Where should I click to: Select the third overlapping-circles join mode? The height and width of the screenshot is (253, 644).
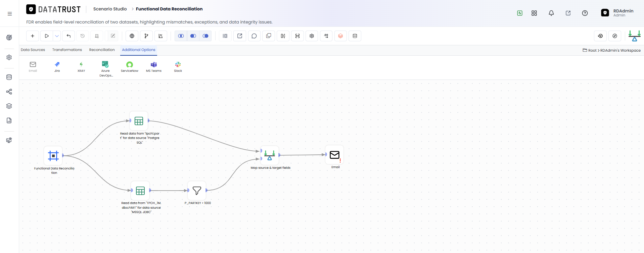[x=205, y=36]
